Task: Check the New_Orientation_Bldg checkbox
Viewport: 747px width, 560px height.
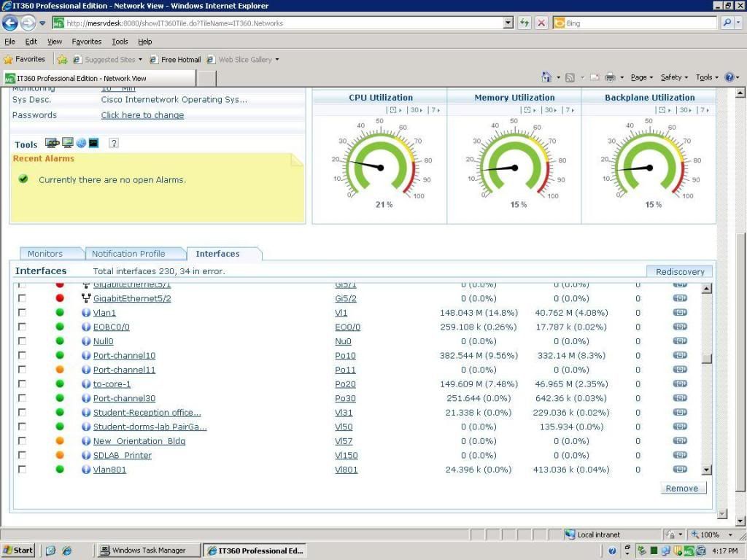Action: pos(22,441)
